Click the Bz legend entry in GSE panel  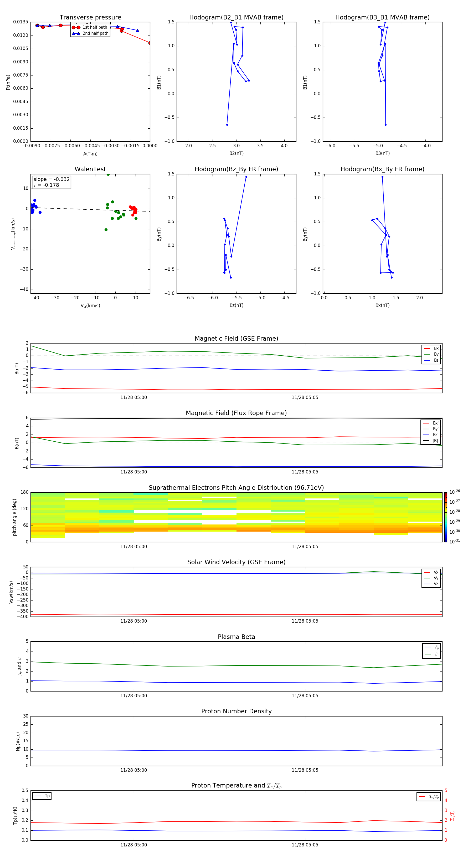point(431,360)
